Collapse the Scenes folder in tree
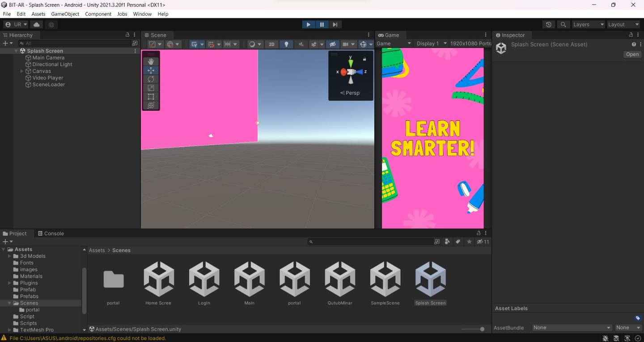The image size is (644, 342). 10,303
